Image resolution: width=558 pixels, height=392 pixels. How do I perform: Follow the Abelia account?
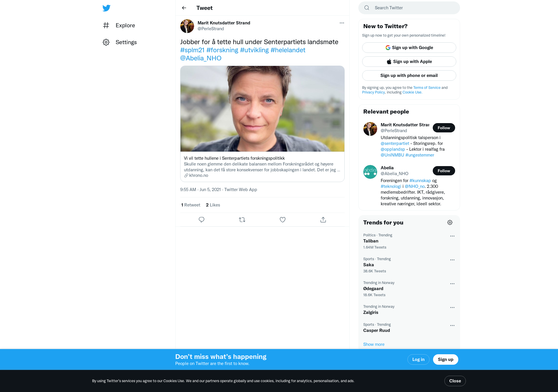pyautogui.click(x=444, y=171)
